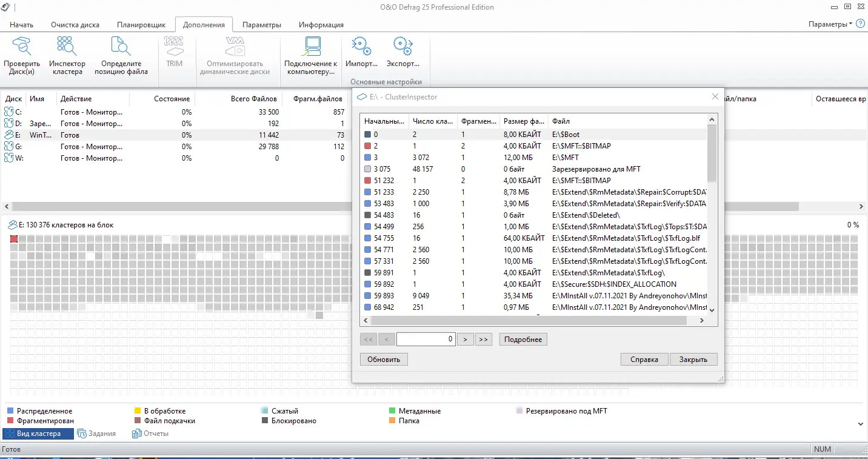
Task: Open the help question mark icon
Action: coord(860,24)
